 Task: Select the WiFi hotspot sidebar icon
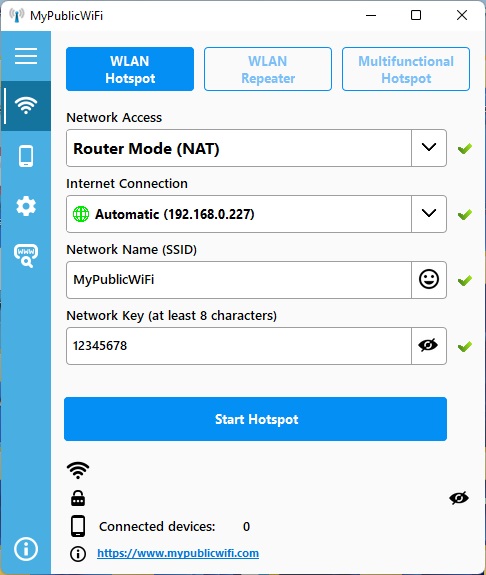(x=26, y=106)
